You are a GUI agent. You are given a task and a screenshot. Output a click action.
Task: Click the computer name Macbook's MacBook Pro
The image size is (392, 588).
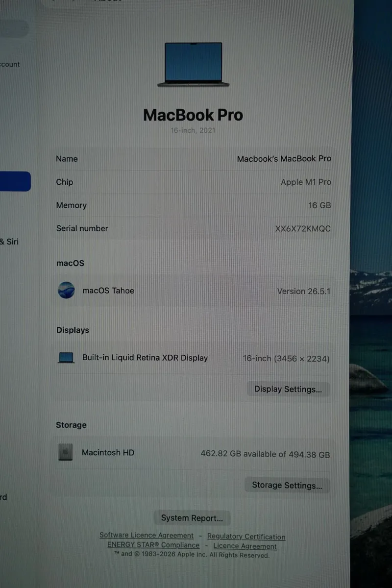284,159
